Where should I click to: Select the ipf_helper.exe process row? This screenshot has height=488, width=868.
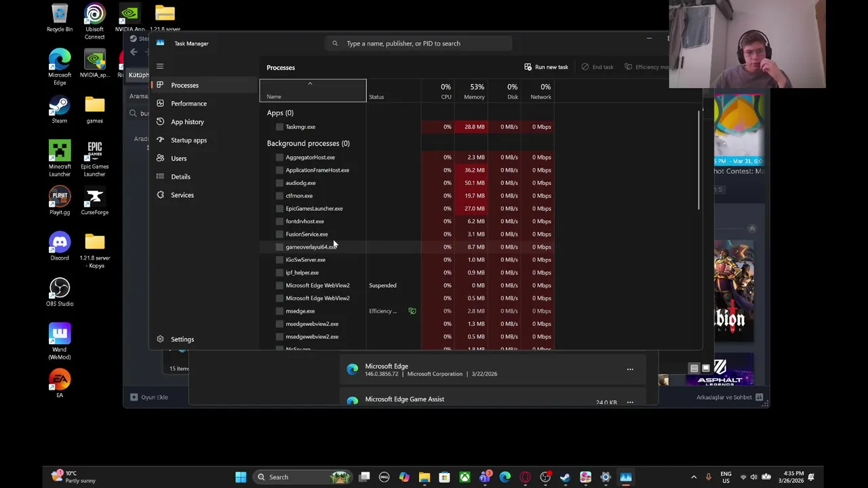[407, 273]
